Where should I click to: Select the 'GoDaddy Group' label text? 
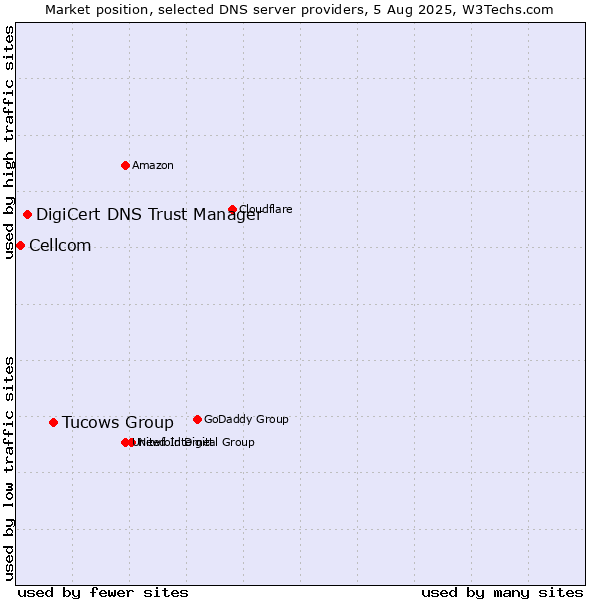pyautogui.click(x=246, y=419)
